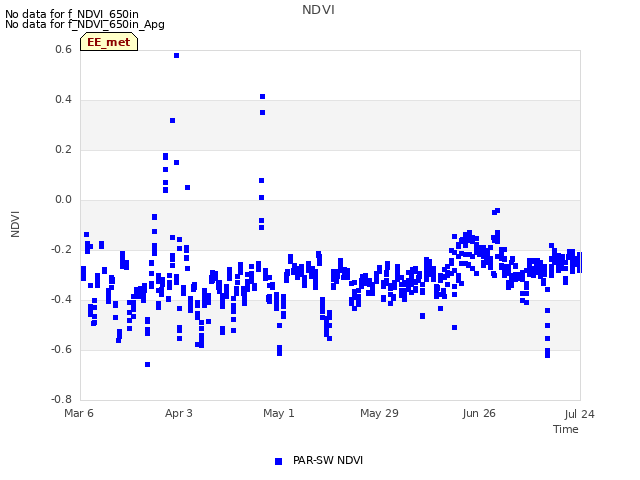Click the Jul 24 x-axis label
The width and height of the screenshot is (640, 480).
point(579,414)
